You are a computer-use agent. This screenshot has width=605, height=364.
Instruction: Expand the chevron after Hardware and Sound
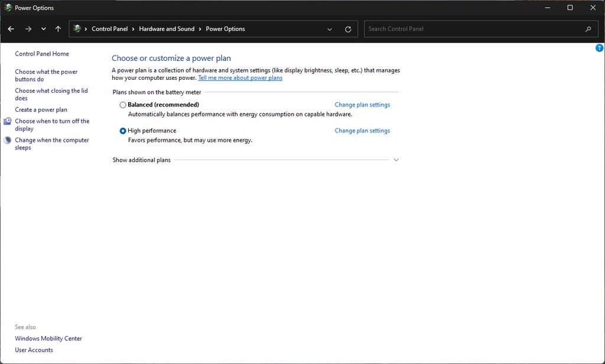(x=200, y=29)
